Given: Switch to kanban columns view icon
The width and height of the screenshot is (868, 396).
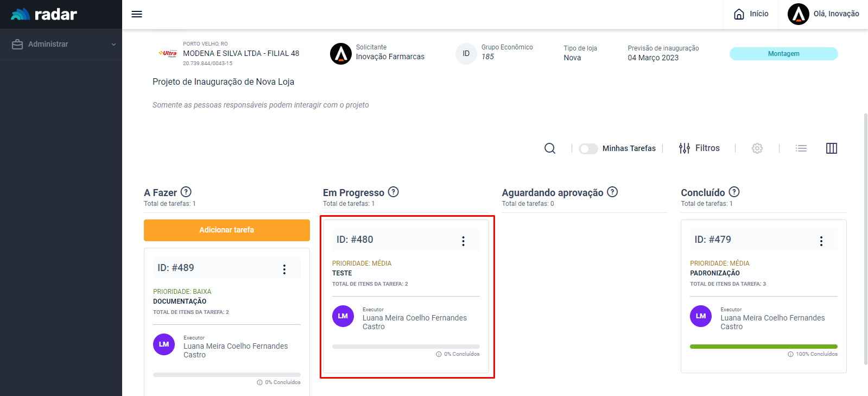Looking at the screenshot, I should (x=832, y=148).
